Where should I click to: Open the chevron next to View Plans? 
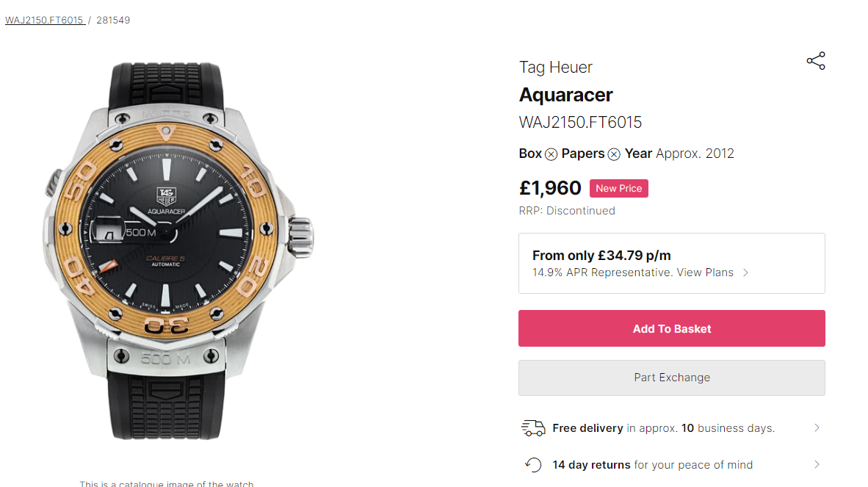(746, 273)
